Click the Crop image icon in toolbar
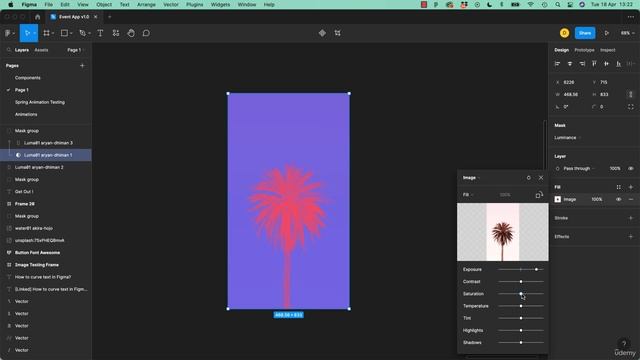Viewport: 640px width, 360px height. (x=338, y=33)
